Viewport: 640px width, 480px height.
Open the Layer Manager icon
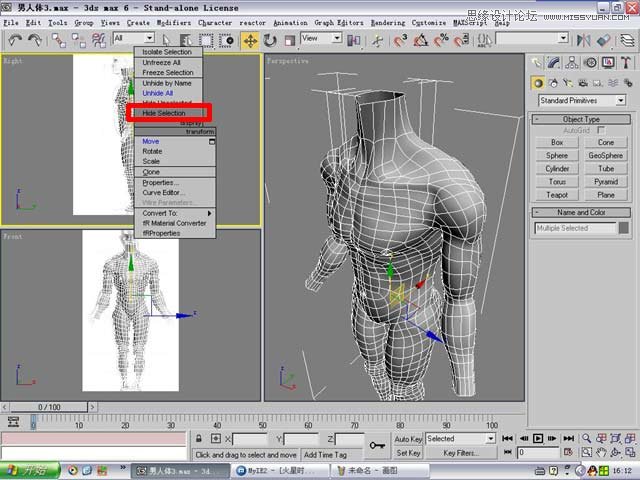pyautogui.click(x=627, y=40)
